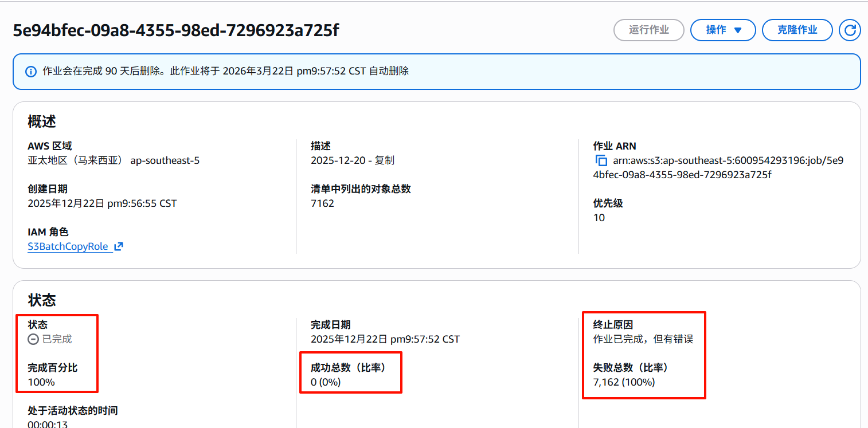Click the completion percentage 100%

click(x=41, y=382)
